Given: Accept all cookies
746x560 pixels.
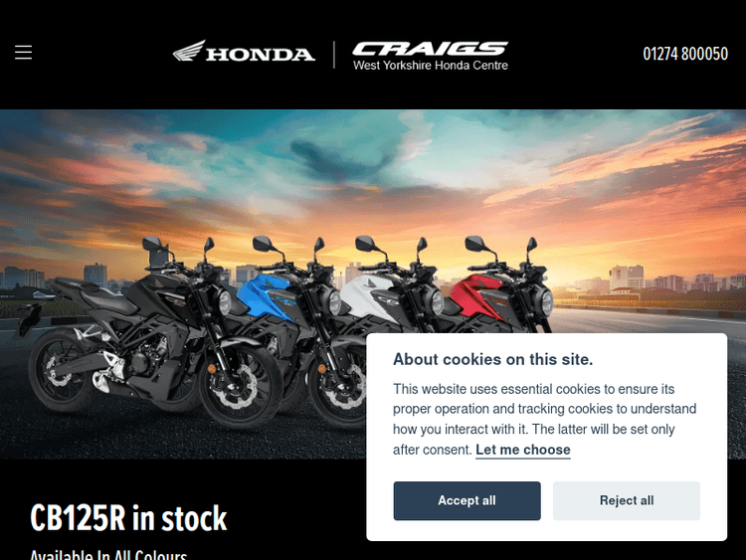Looking at the screenshot, I should [x=466, y=500].
